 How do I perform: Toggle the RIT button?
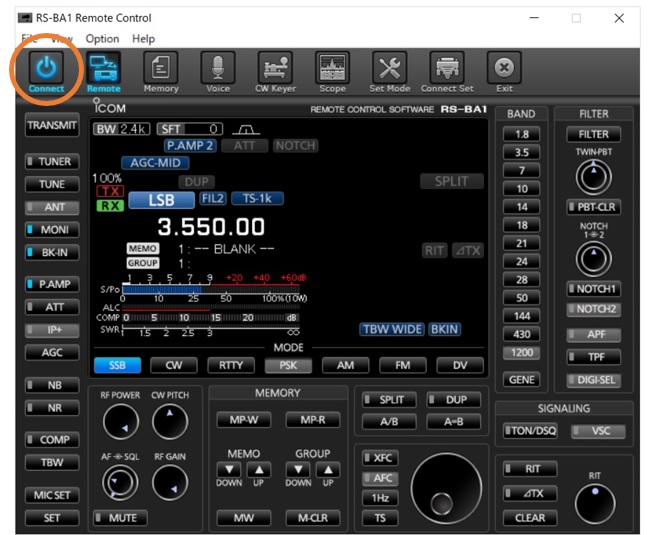pos(530,469)
